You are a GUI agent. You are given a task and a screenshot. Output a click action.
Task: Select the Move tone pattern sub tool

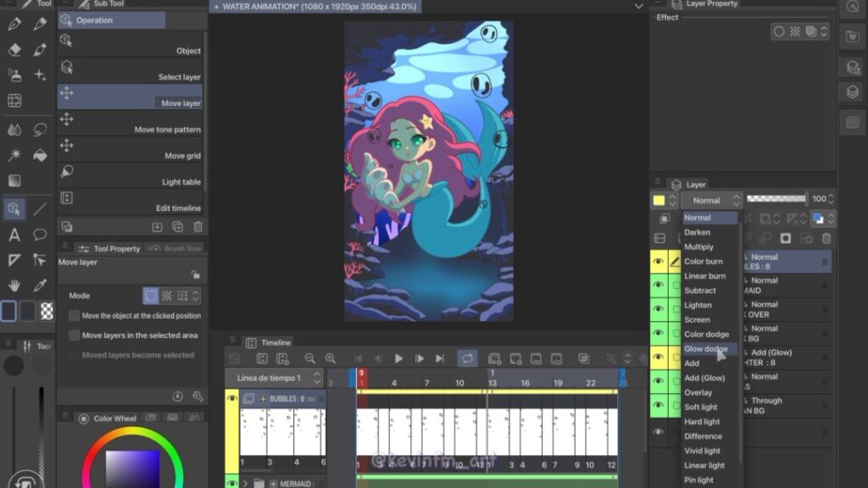pos(130,124)
